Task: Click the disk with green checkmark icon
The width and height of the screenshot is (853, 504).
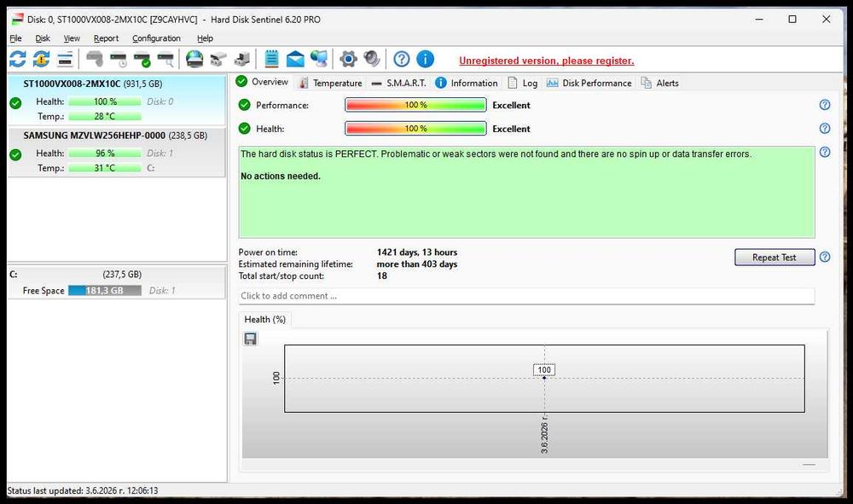Action: tap(142, 59)
